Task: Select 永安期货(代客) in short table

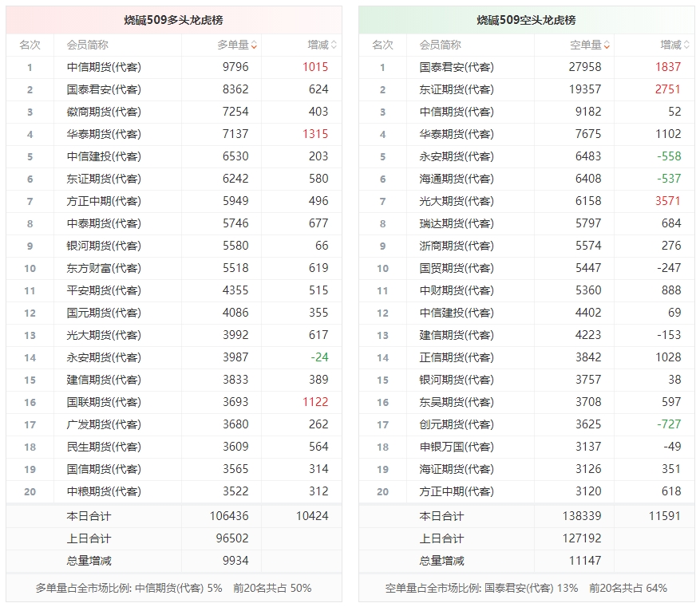Action: pos(527,156)
